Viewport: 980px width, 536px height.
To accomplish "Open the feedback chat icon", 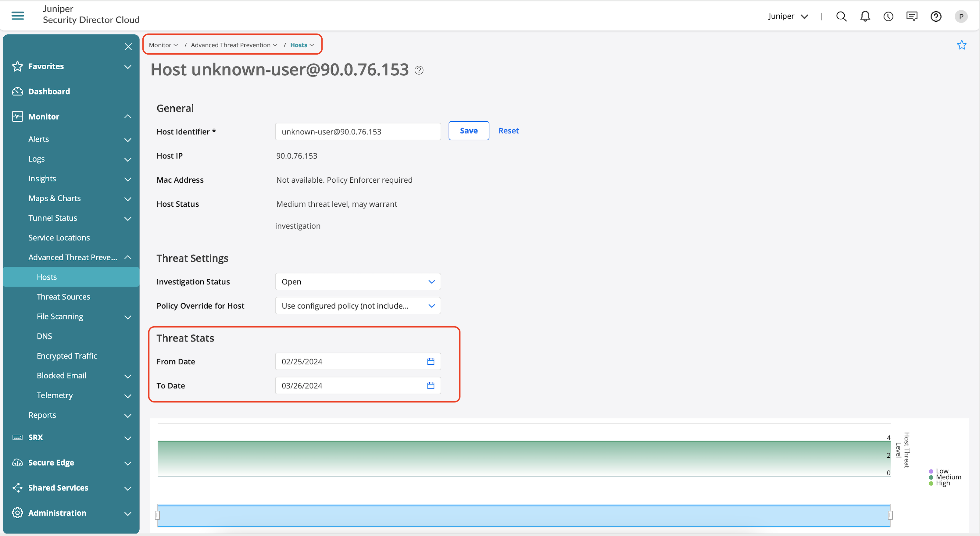I will (x=912, y=16).
